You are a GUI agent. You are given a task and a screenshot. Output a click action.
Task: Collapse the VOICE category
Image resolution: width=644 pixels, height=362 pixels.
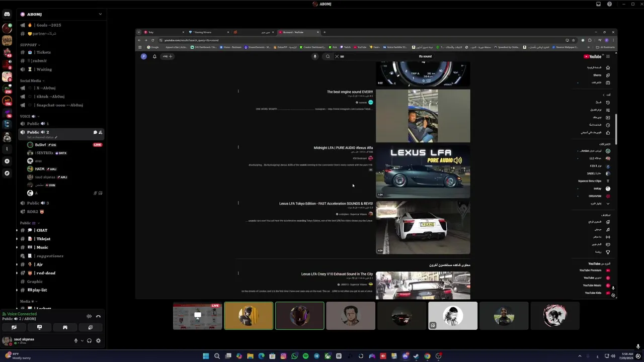pyautogui.click(x=29, y=116)
